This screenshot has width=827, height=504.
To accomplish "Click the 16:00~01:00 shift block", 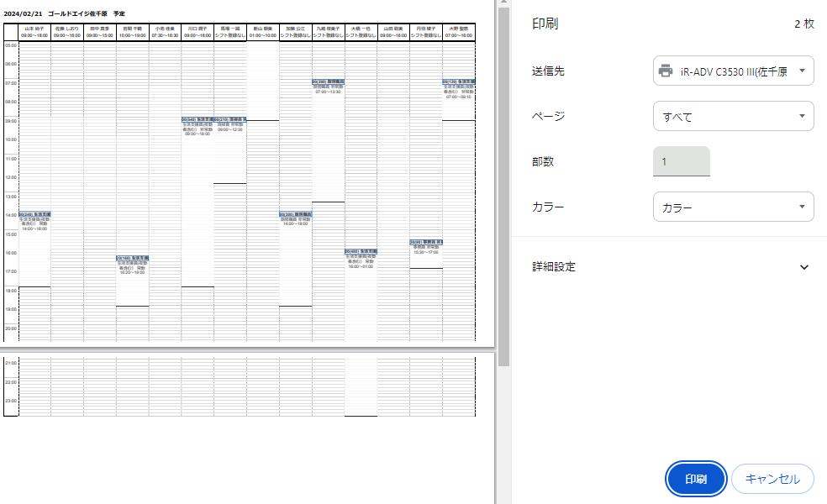I will point(361,259).
